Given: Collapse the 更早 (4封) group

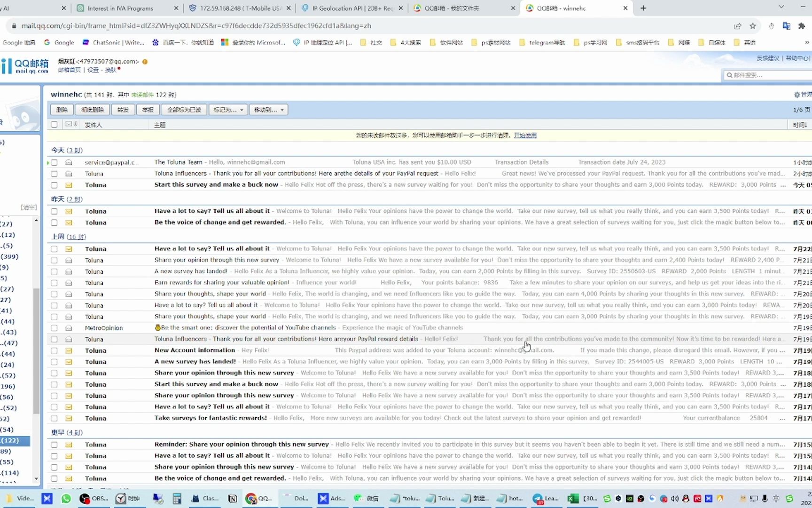Looking at the screenshot, I should (67, 432).
